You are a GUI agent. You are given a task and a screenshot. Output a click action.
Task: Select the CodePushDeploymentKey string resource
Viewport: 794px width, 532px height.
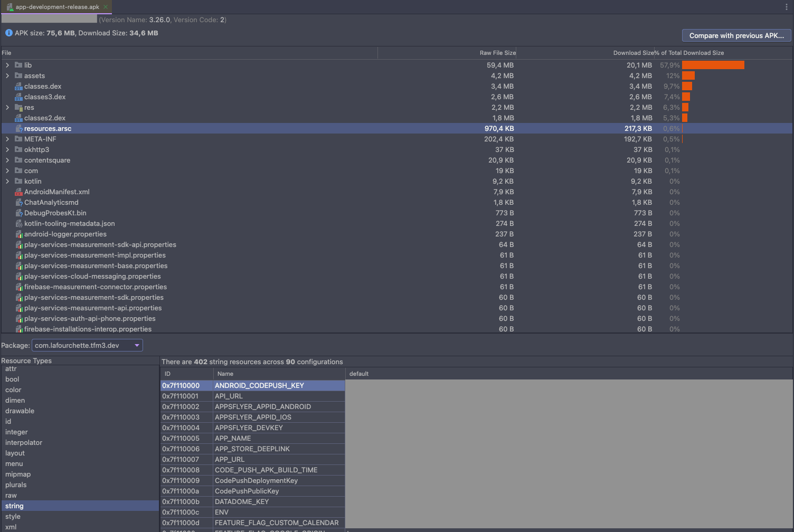coord(253,481)
